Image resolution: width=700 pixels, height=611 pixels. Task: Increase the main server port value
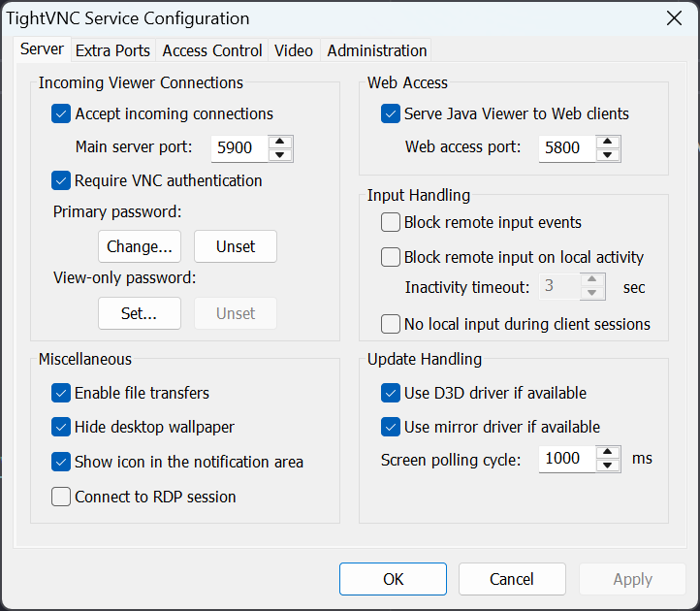pos(280,142)
